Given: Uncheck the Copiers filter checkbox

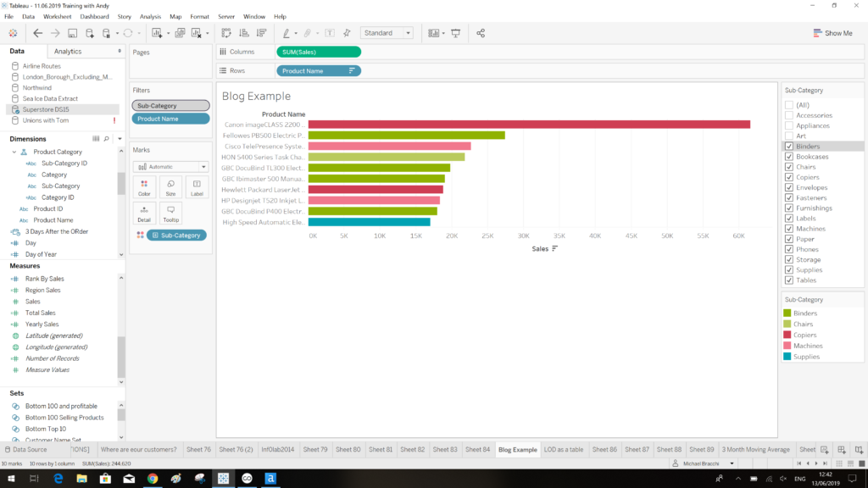Looking at the screenshot, I should [789, 177].
